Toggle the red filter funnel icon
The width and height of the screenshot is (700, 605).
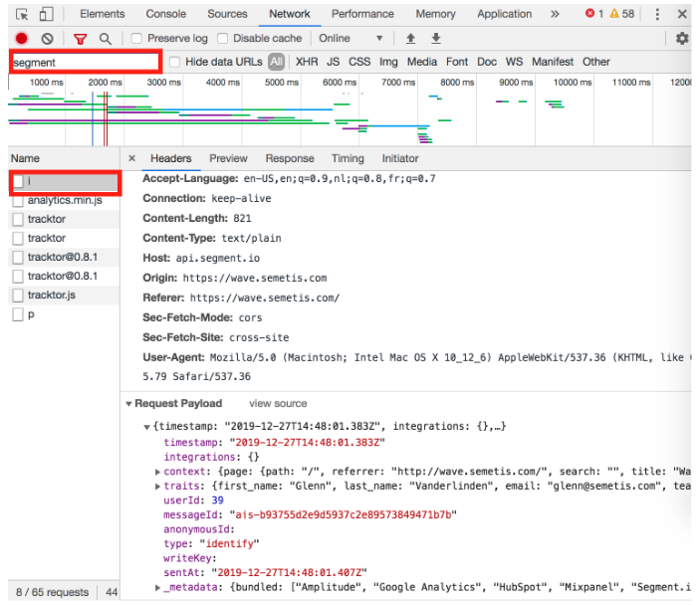[x=81, y=39]
